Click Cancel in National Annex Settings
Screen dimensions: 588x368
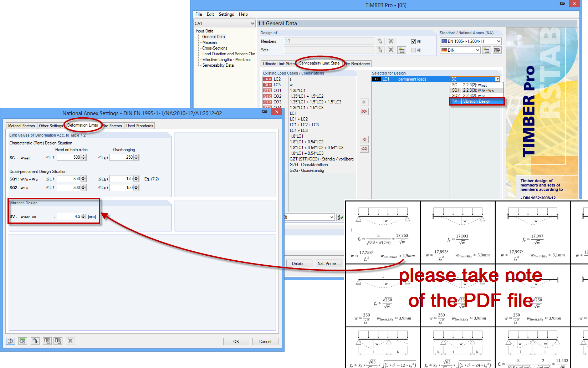[265, 342]
